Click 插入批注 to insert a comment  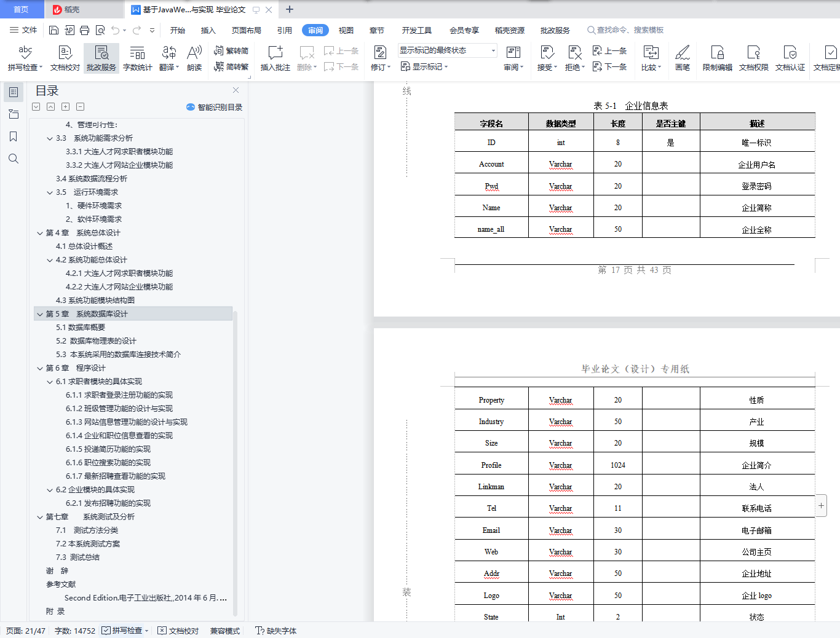click(275, 58)
